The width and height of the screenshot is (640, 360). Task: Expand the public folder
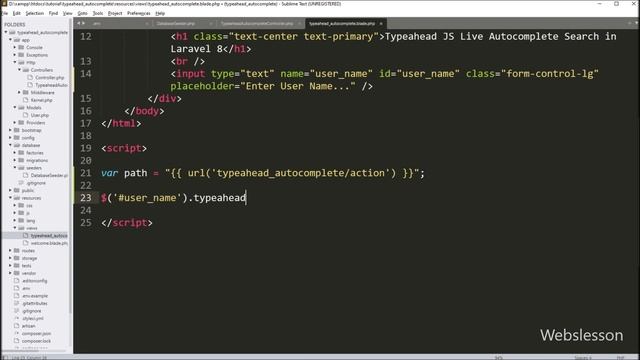click(11, 190)
